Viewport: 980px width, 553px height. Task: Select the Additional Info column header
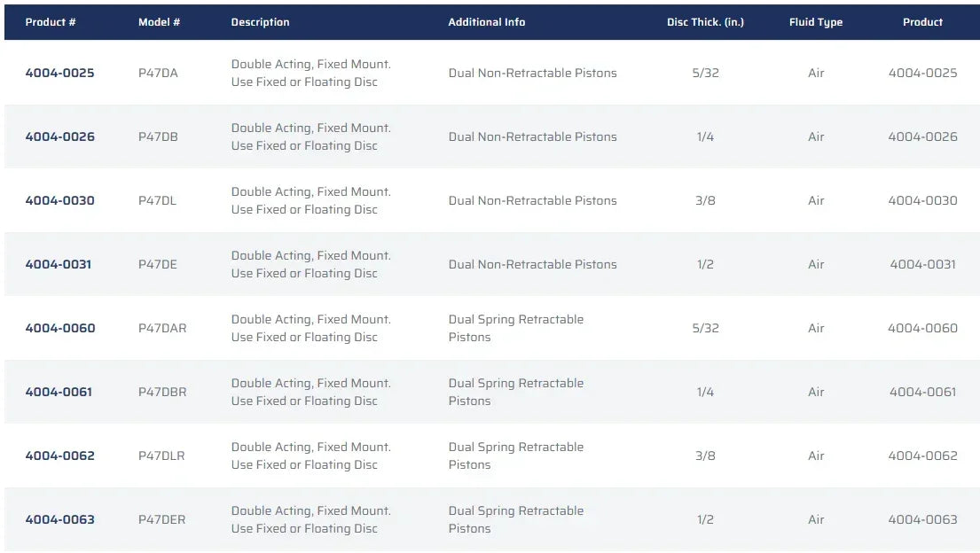(x=486, y=22)
